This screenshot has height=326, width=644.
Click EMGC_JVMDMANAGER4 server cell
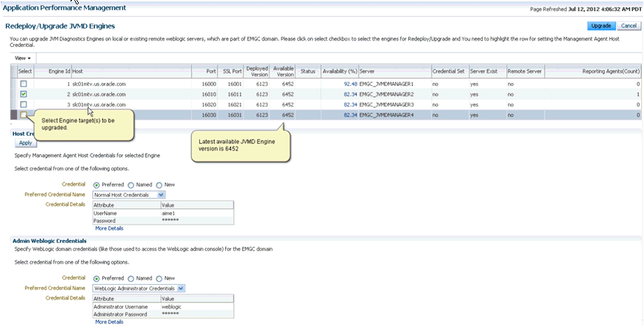(x=387, y=115)
